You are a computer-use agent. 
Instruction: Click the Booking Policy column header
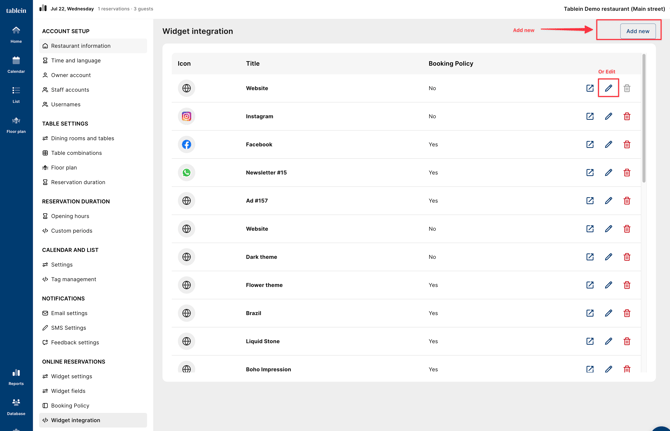(x=451, y=63)
